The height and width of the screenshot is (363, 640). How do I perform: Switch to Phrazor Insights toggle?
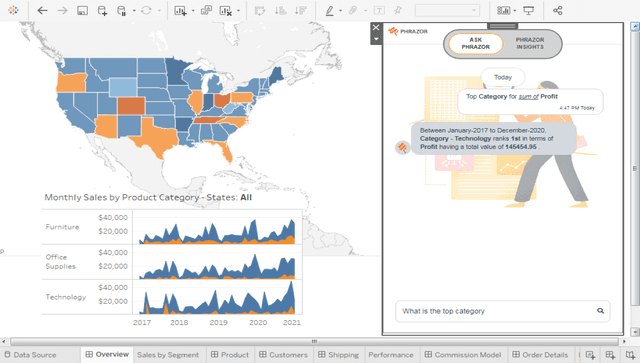coord(530,43)
